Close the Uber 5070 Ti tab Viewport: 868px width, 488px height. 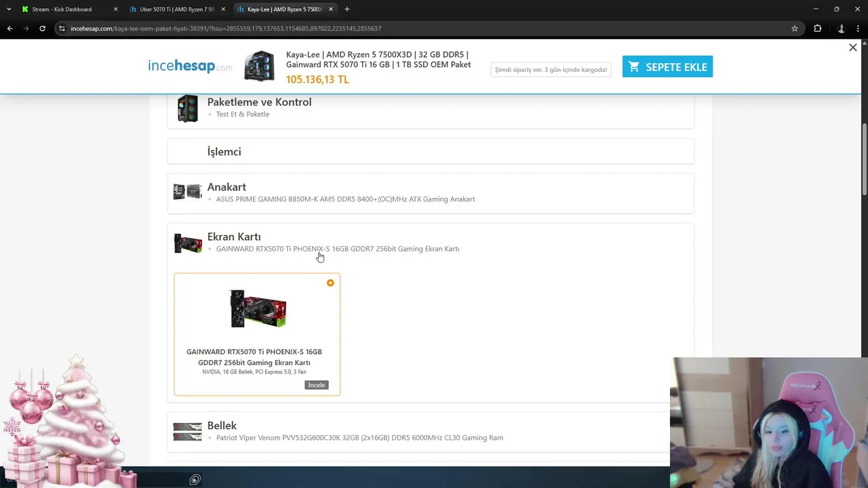[x=223, y=9]
